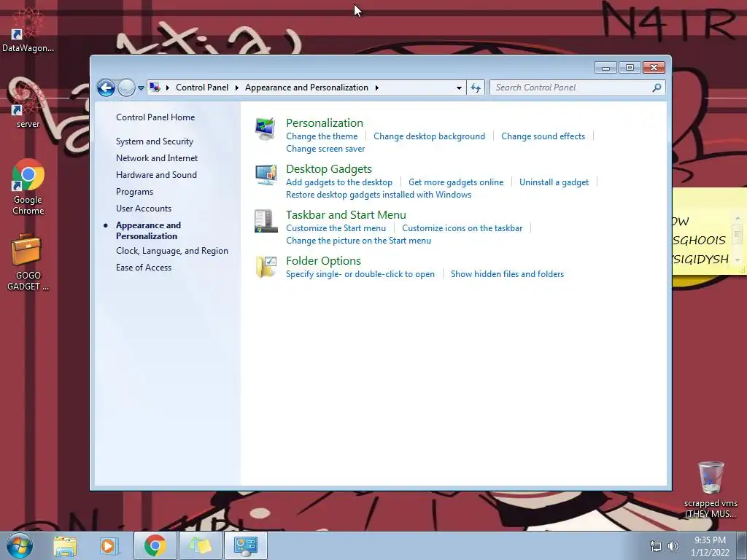Click Appearance and Personalization breadcrumb

(x=306, y=87)
